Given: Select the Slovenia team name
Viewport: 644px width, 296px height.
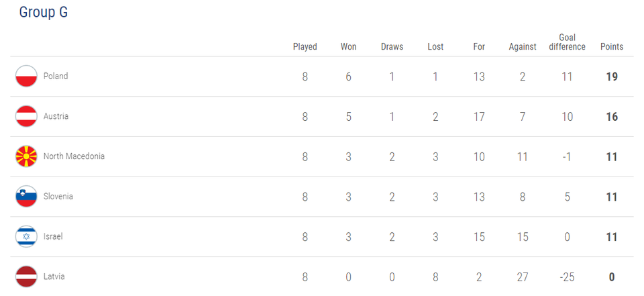Looking at the screenshot, I should [x=58, y=197].
